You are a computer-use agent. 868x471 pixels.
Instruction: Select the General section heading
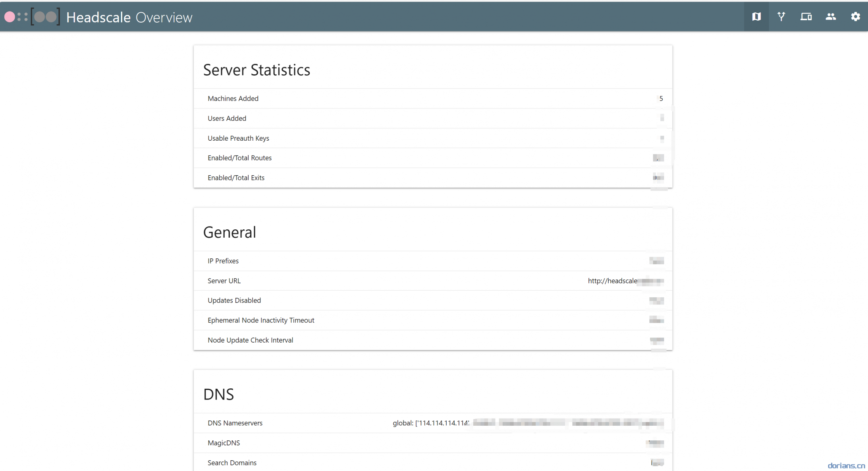point(230,233)
